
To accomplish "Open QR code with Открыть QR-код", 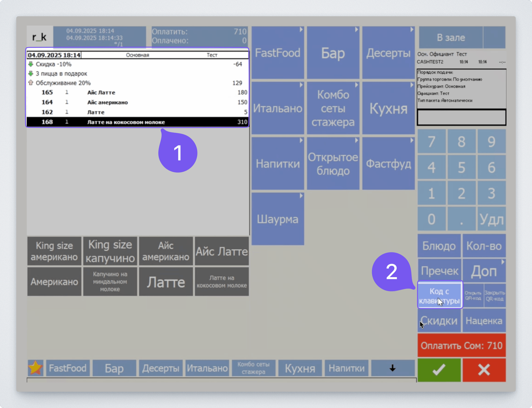I will coord(473,296).
